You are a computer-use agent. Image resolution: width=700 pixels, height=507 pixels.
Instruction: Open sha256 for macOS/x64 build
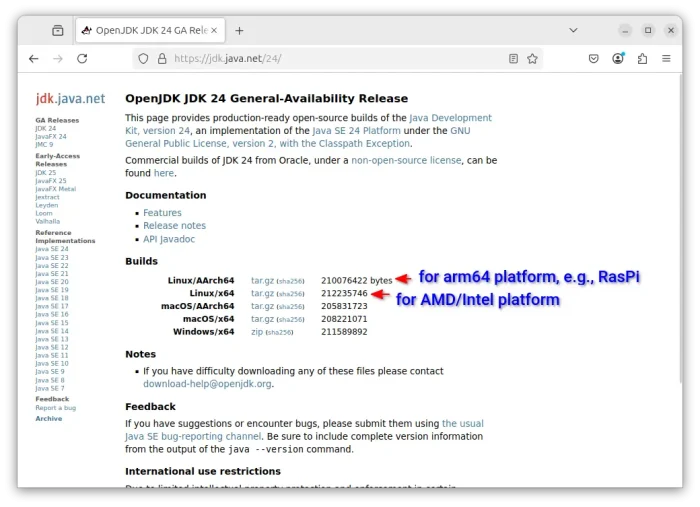[x=291, y=320]
